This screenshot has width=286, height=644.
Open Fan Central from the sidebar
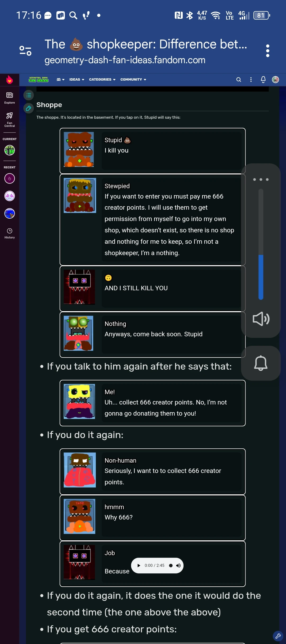(x=10, y=119)
